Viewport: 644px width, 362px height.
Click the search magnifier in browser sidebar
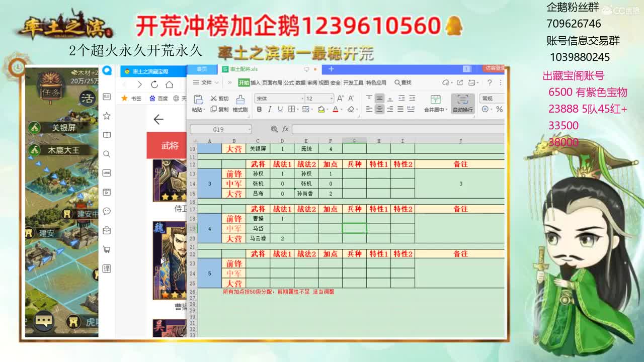[107, 154]
